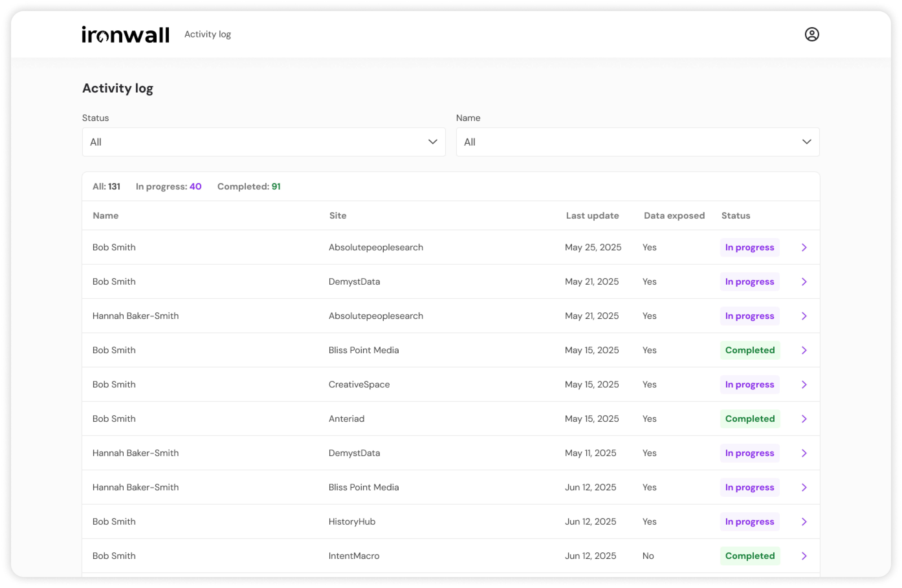This screenshot has height=588, width=902.
Task: Click Bliss Point Media in Hannah Baker-Smith row
Action: click(363, 488)
